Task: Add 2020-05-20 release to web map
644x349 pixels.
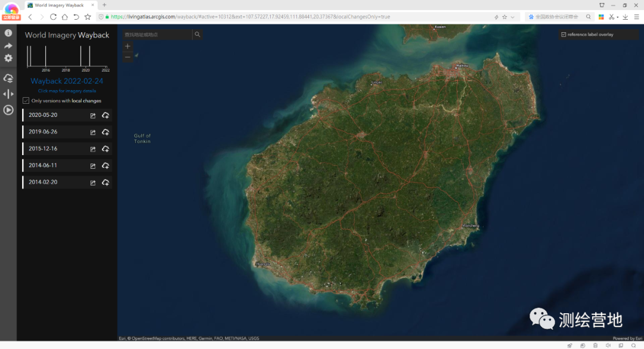Action: coord(106,116)
